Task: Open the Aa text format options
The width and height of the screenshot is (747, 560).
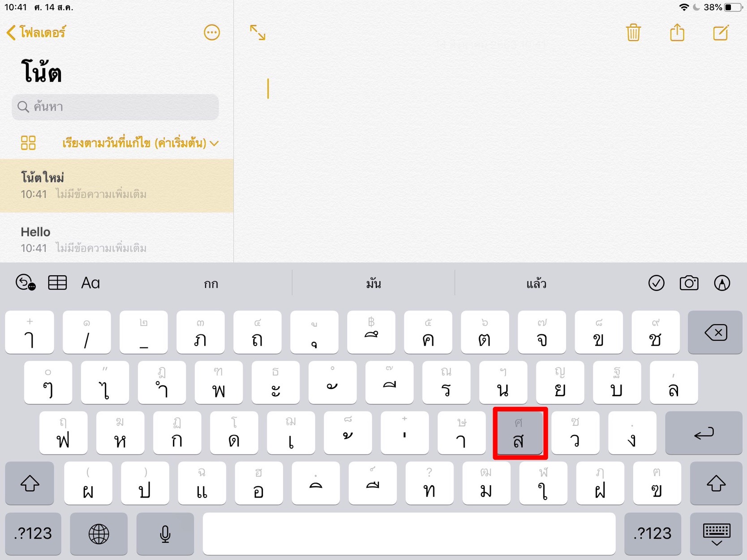Action: (90, 283)
